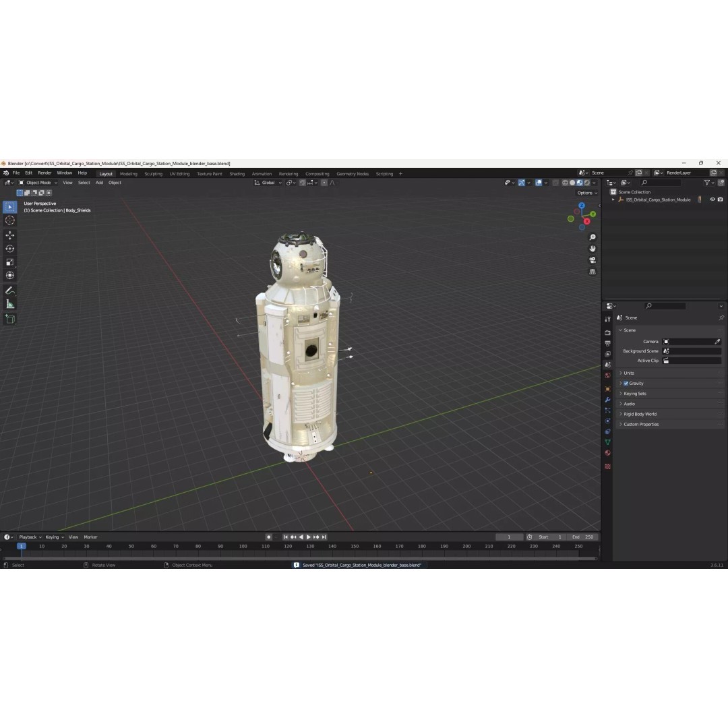Image resolution: width=728 pixels, height=728 pixels.
Task: Open the World properties tab
Action: 607,375
